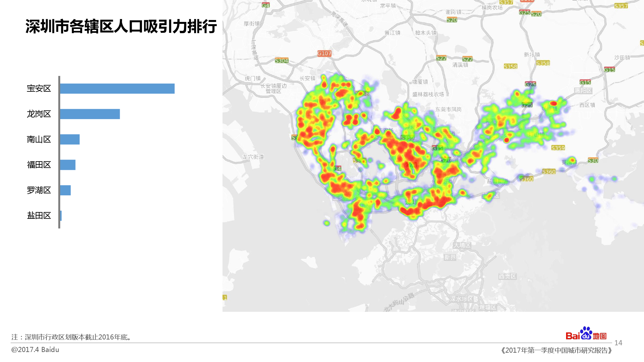Click the 西贡区 map label

507,276
